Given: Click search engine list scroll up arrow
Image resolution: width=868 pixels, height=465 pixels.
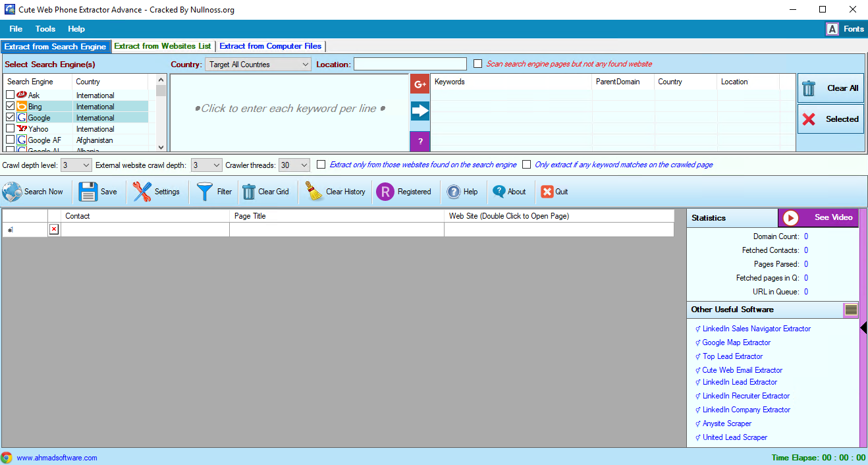Looking at the screenshot, I should tap(161, 80).
